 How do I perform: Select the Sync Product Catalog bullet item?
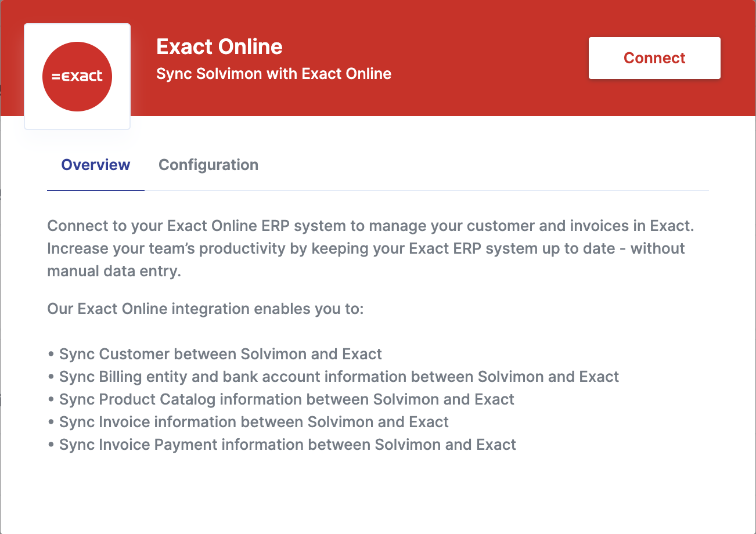(287, 399)
